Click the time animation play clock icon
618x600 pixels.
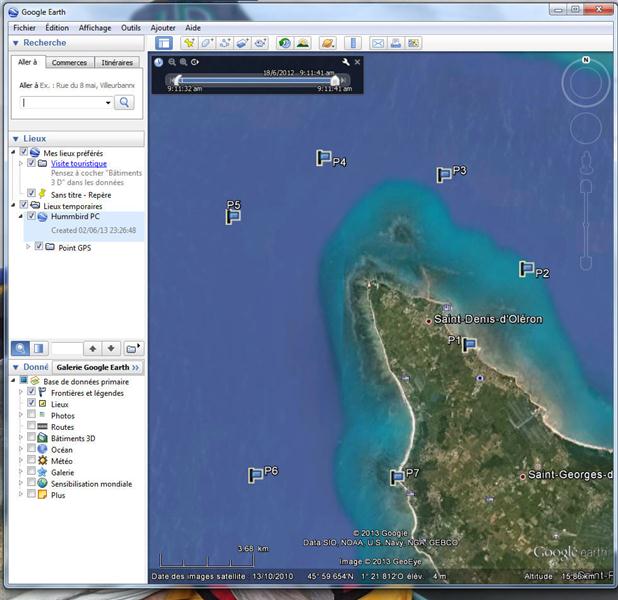pos(195,62)
